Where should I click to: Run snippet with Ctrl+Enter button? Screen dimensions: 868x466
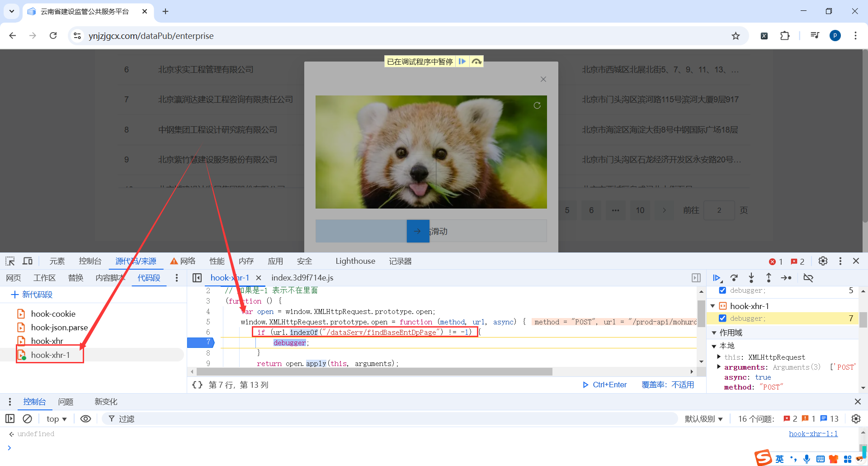pos(604,385)
